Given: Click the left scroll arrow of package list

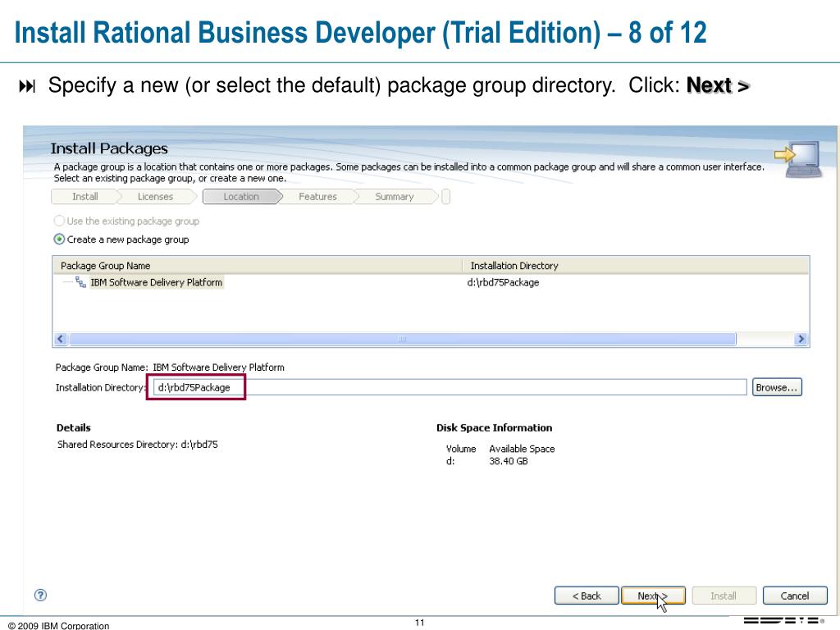Looking at the screenshot, I should pyautogui.click(x=61, y=339).
